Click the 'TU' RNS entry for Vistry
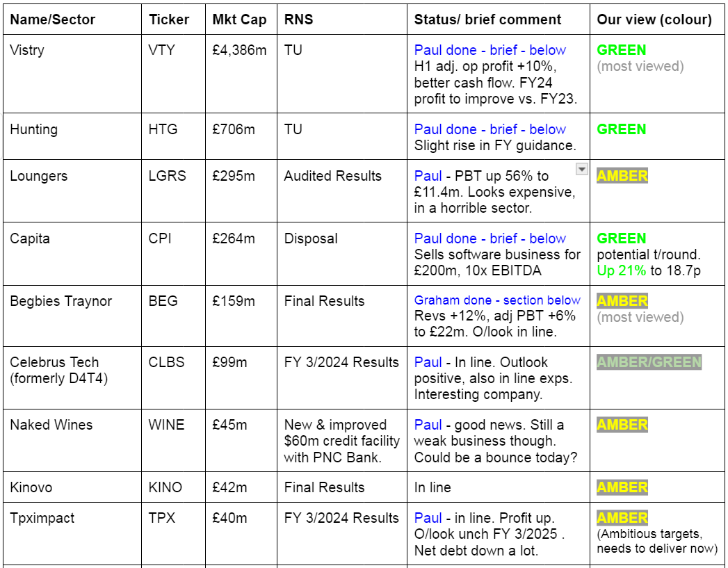This screenshot has height=568, width=728. (293, 50)
